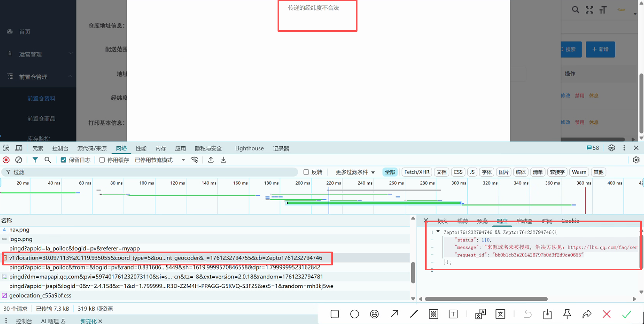
Task: Click the download HAR export icon
Action: click(223, 160)
